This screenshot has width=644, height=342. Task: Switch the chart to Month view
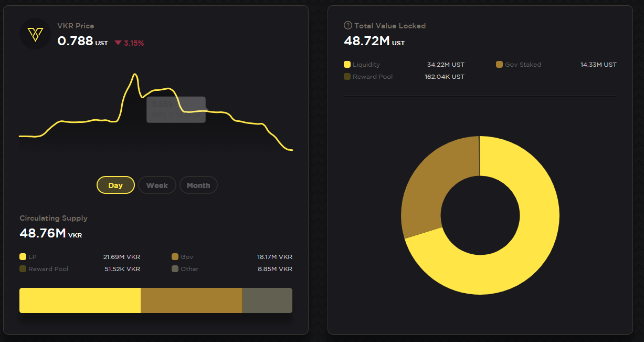click(198, 185)
